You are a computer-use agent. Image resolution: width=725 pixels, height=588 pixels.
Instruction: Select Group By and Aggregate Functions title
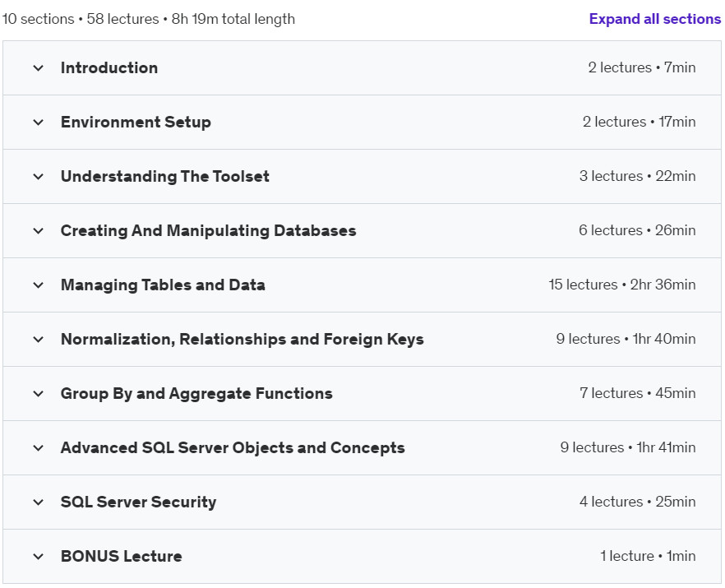point(196,394)
